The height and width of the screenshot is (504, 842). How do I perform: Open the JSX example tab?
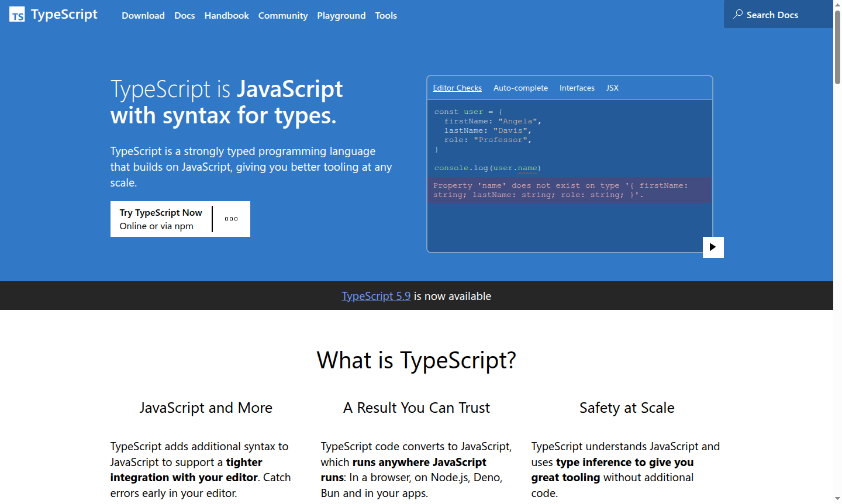click(x=612, y=88)
